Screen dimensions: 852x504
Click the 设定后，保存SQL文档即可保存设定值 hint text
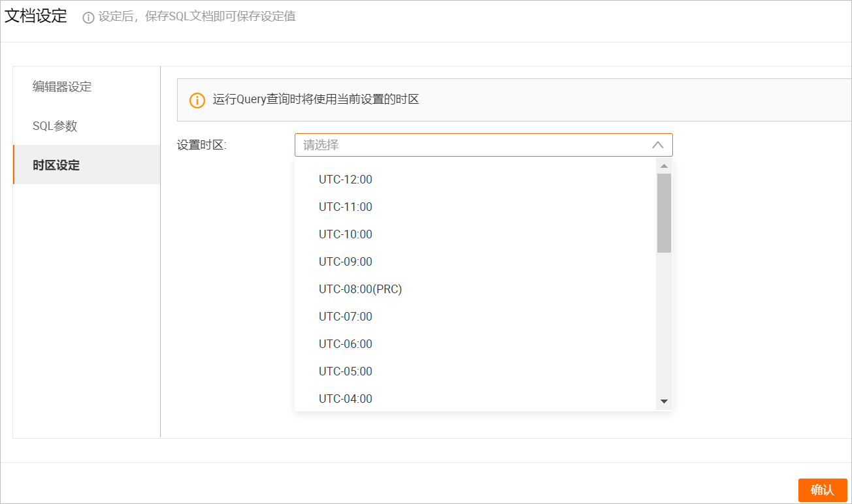pyautogui.click(x=197, y=17)
